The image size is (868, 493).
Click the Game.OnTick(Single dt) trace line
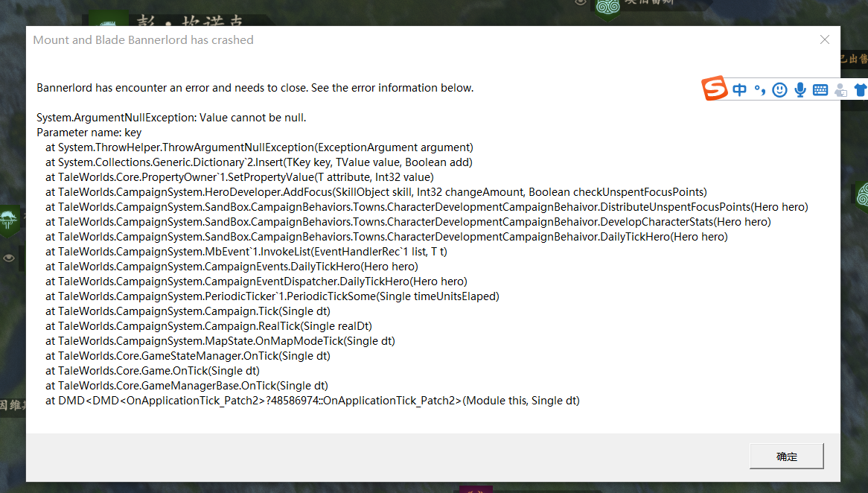(x=152, y=371)
